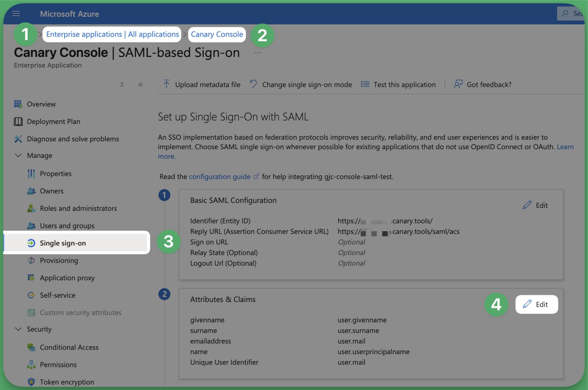Close the sidebar search with the X
The width and height of the screenshot is (588, 390).
122,85
